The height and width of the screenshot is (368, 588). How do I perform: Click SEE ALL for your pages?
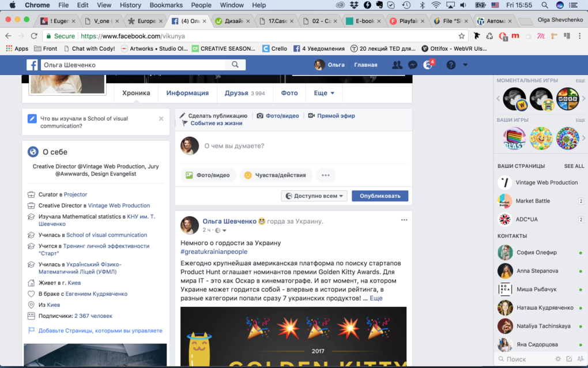click(574, 166)
